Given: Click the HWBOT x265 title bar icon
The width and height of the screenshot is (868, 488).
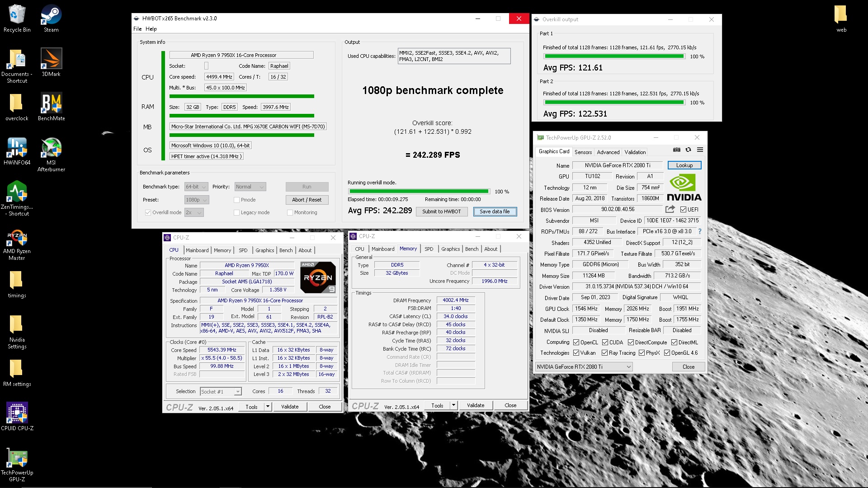Looking at the screenshot, I should pyautogui.click(x=137, y=19).
